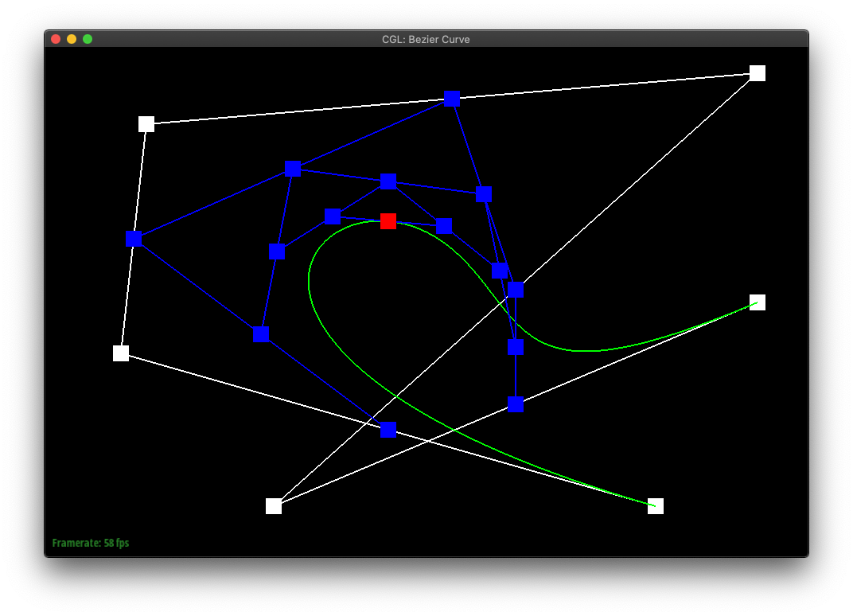
Task: Click blue point on the left white edge
Action: 134,238
